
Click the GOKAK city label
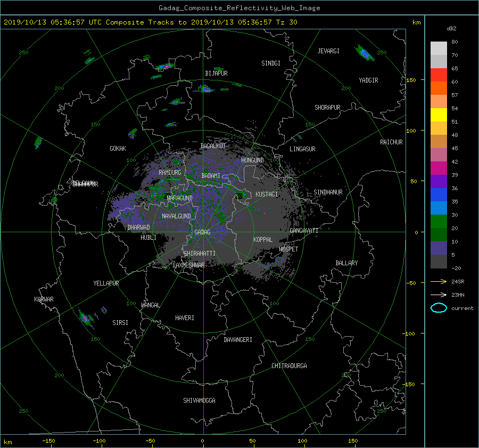tap(118, 149)
